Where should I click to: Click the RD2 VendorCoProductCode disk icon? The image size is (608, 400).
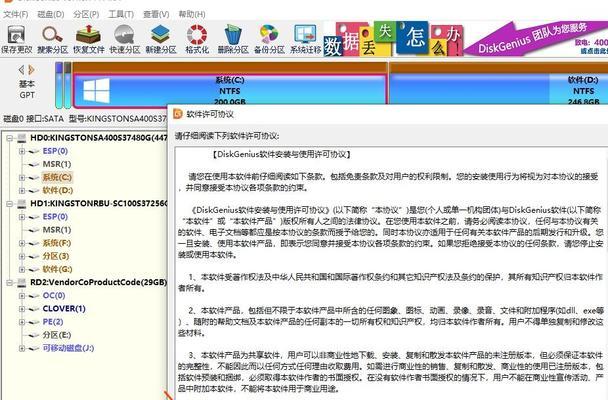click(21, 282)
